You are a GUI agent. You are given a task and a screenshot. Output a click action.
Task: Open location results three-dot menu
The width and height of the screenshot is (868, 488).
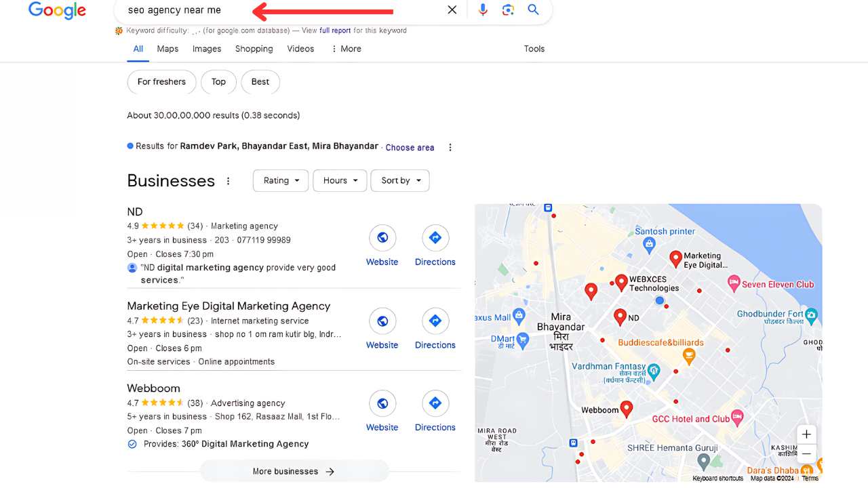pyautogui.click(x=450, y=148)
